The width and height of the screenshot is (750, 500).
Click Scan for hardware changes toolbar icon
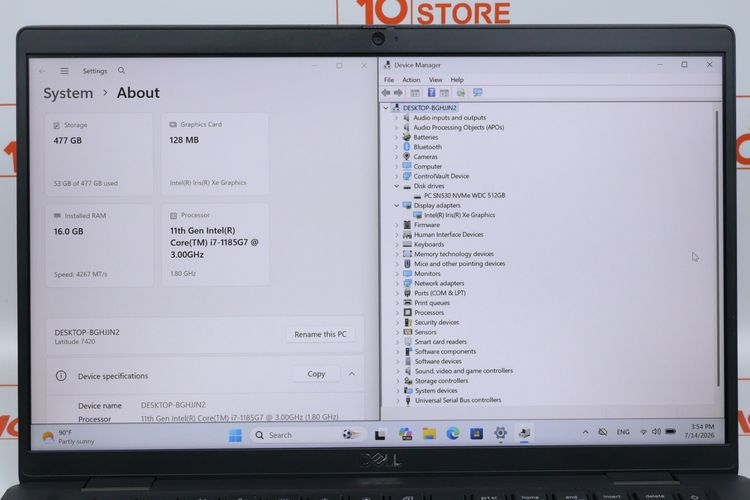[461, 93]
